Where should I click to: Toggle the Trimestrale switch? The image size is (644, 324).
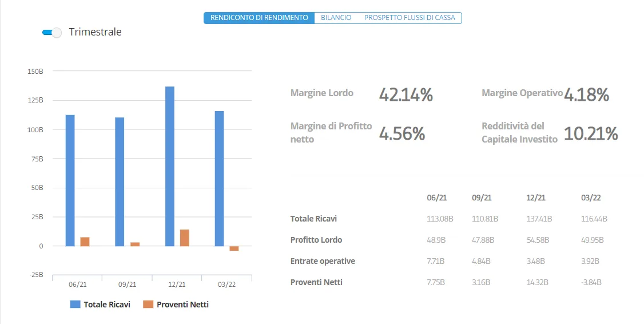[51, 33]
